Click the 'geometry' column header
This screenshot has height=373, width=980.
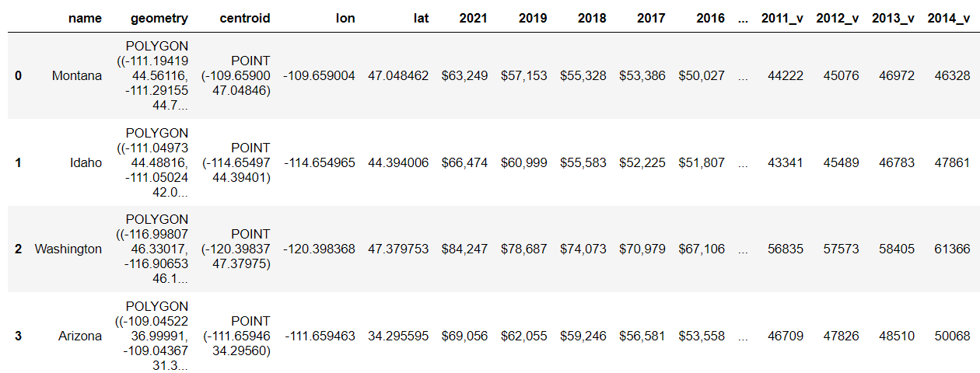click(159, 18)
